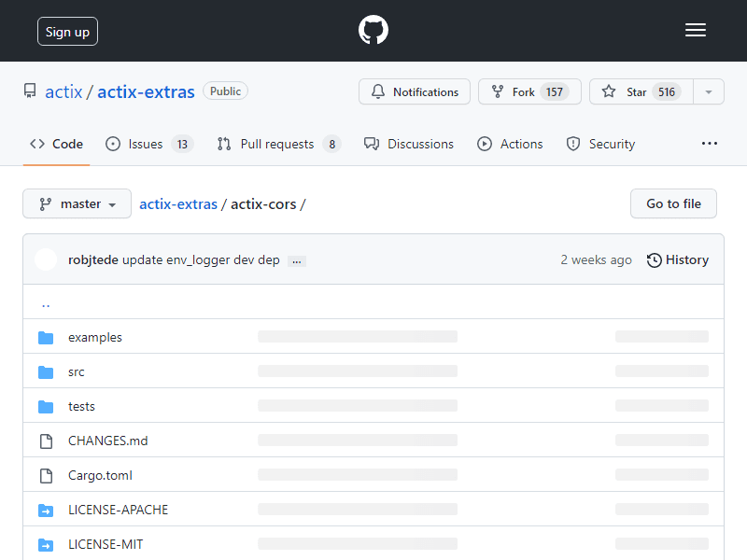Click the '2 weeks ago' commit timestamp
This screenshot has height=560, width=747.
click(596, 260)
